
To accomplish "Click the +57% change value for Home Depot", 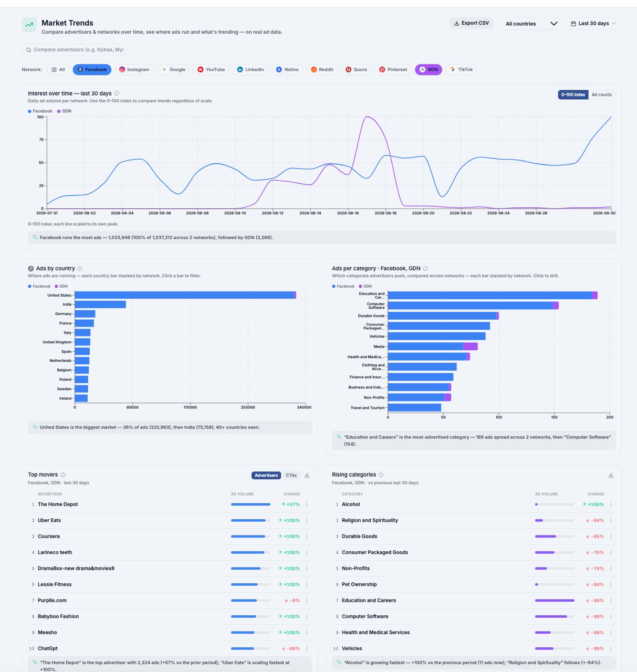I will click(x=290, y=505).
